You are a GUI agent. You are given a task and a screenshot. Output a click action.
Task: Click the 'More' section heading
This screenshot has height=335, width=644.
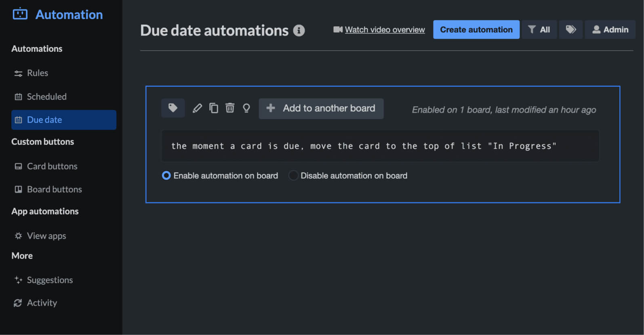[x=22, y=256]
